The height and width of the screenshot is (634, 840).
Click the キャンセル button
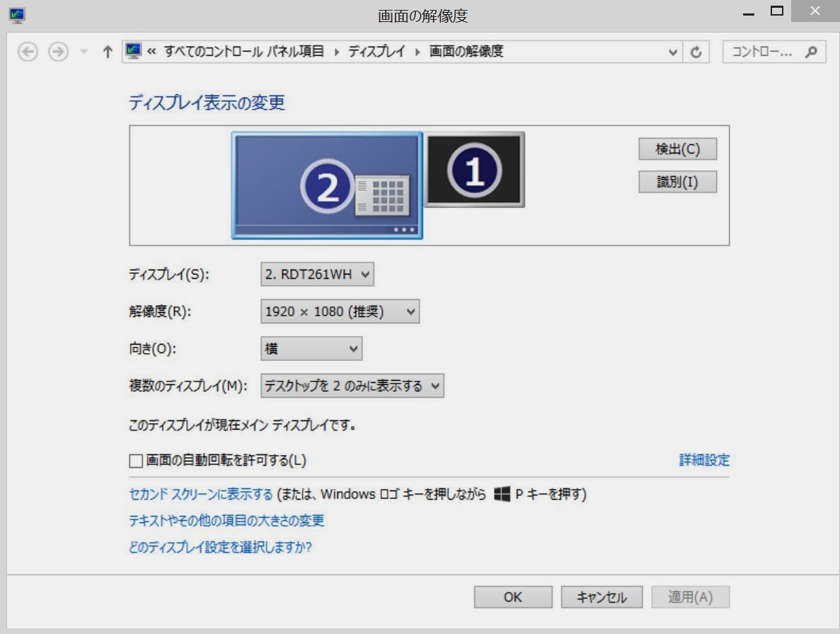602,597
